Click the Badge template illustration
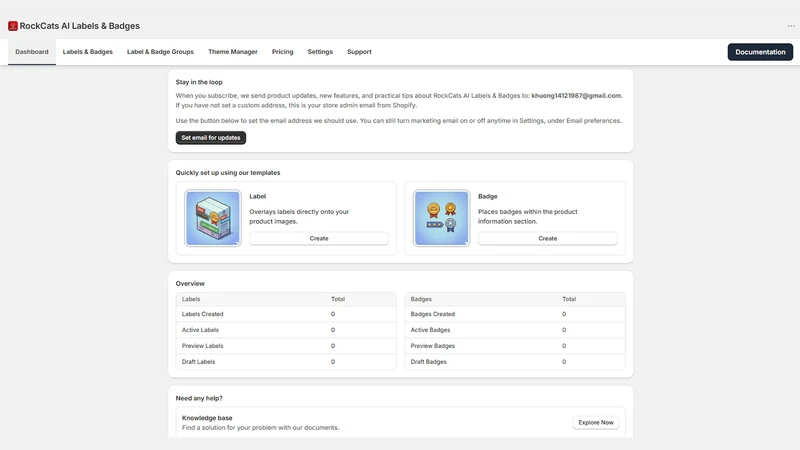Viewport: 800px width, 450px height. tap(441, 218)
